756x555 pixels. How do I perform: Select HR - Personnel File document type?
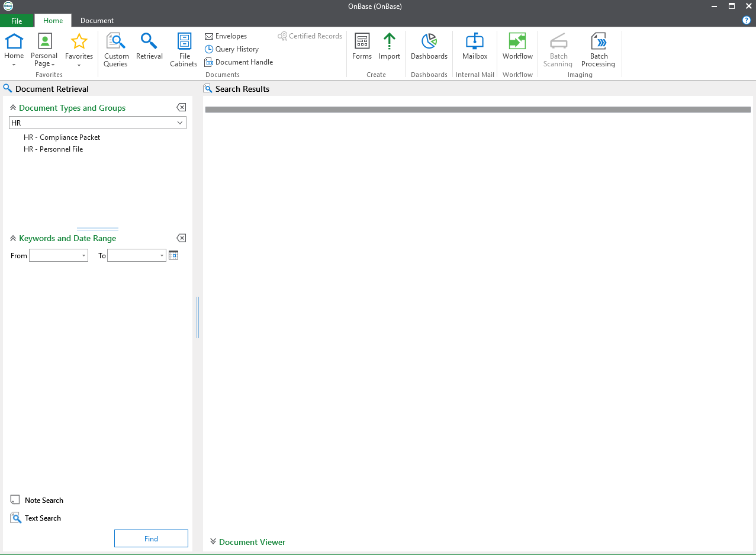click(53, 149)
